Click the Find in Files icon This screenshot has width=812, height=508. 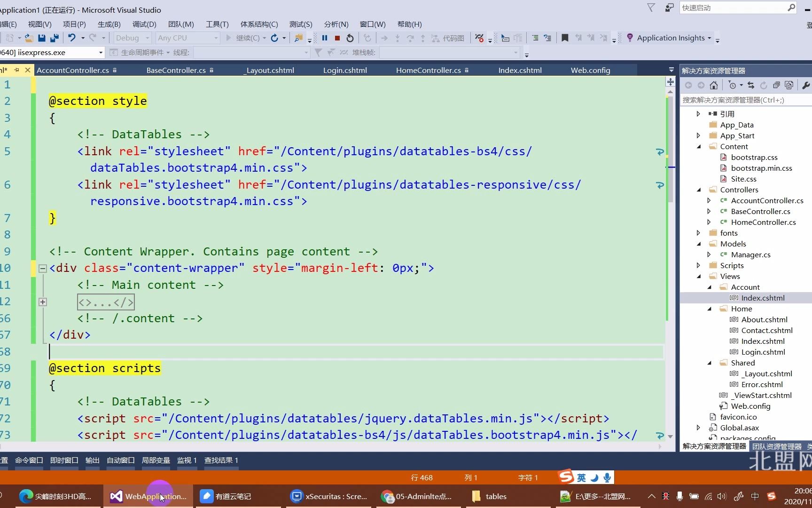tap(298, 38)
